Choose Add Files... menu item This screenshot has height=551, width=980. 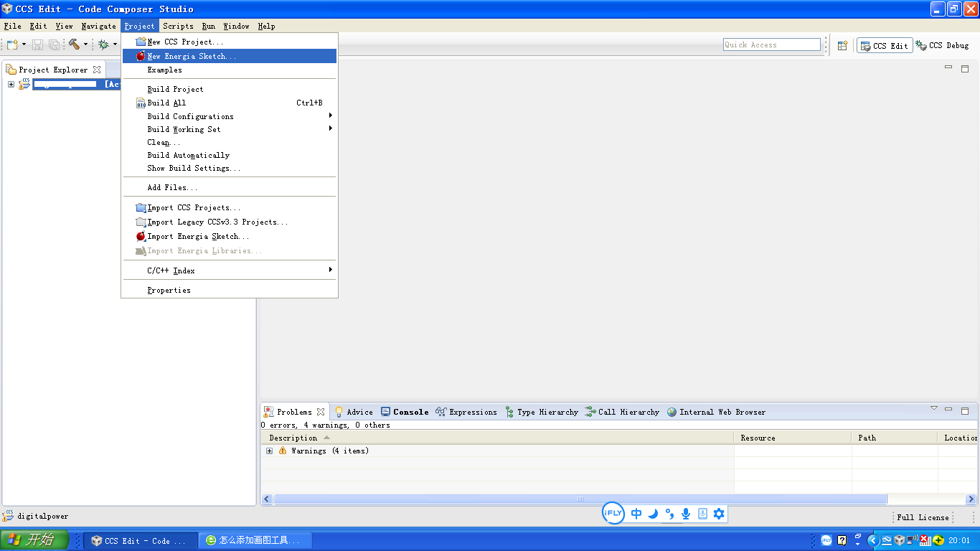click(230, 187)
